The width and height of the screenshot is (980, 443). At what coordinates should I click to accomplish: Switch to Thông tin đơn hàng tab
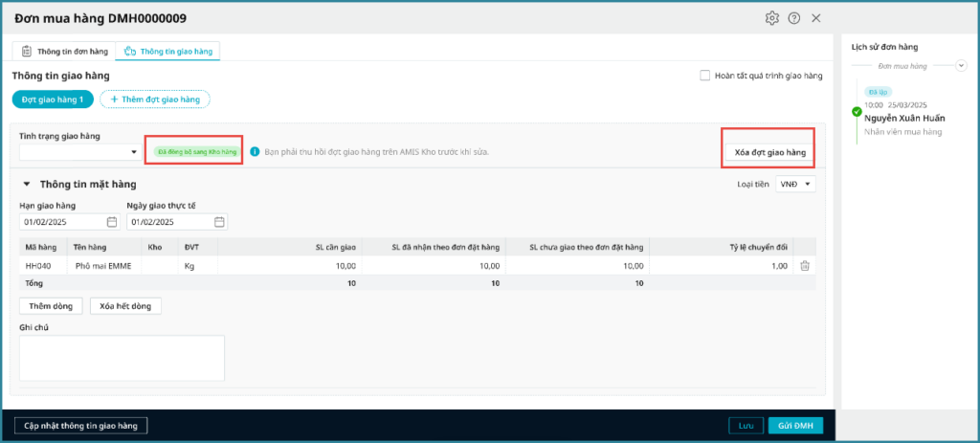tap(64, 52)
